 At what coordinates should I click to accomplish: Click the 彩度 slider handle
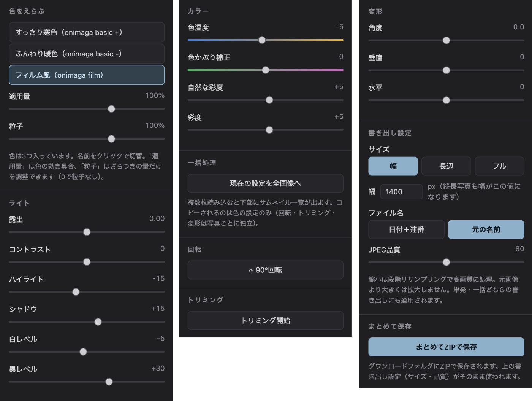(x=269, y=130)
